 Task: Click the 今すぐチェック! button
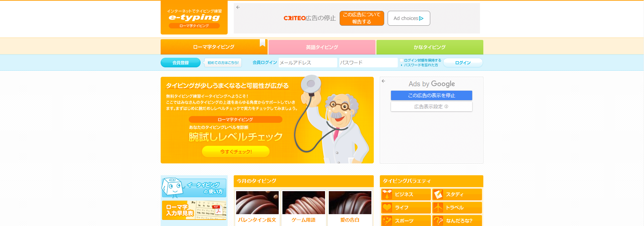click(236, 152)
